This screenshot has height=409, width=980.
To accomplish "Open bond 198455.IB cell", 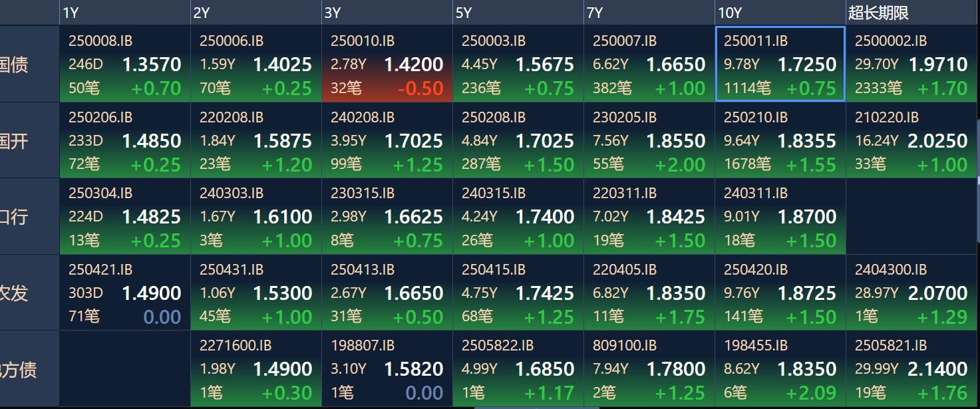I will click(780, 368).
